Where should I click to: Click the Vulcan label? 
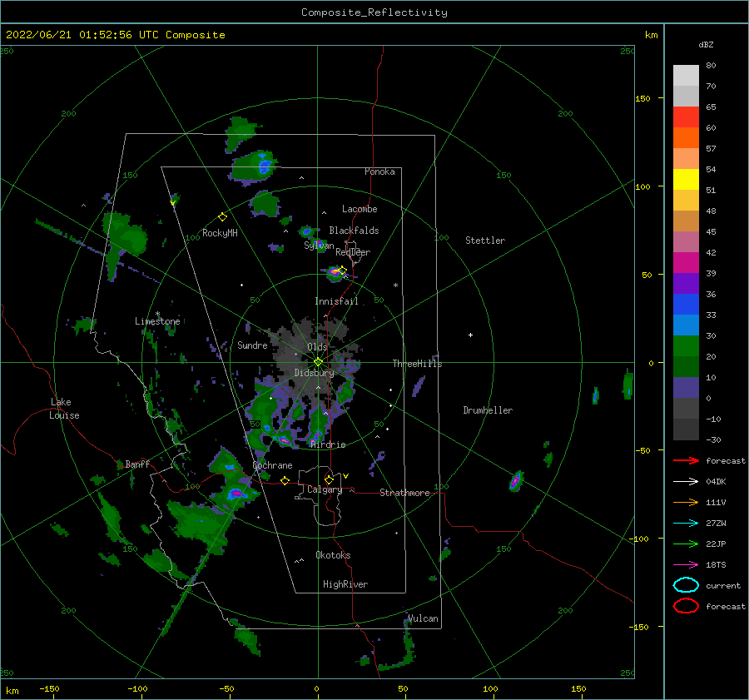pyautogui.click(x=423, y=618)
